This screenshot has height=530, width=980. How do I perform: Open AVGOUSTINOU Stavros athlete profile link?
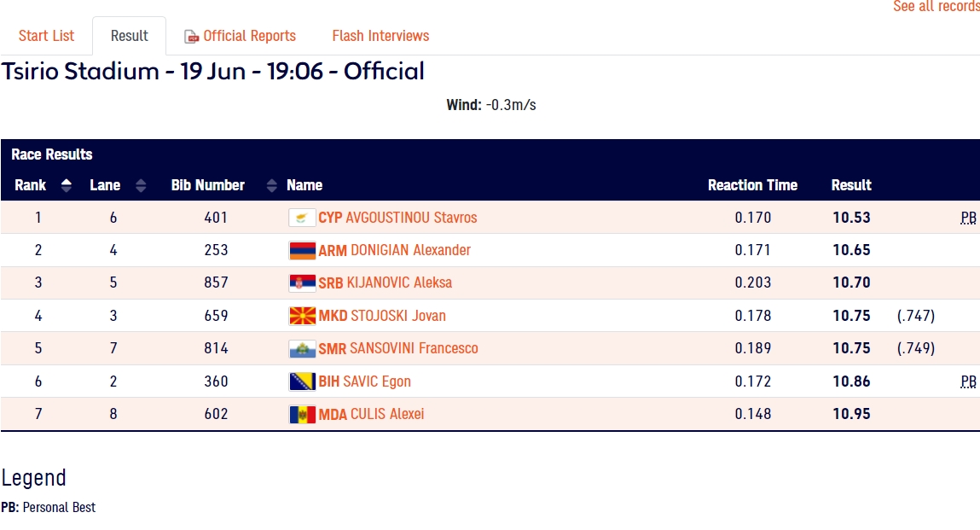point(411,218)
